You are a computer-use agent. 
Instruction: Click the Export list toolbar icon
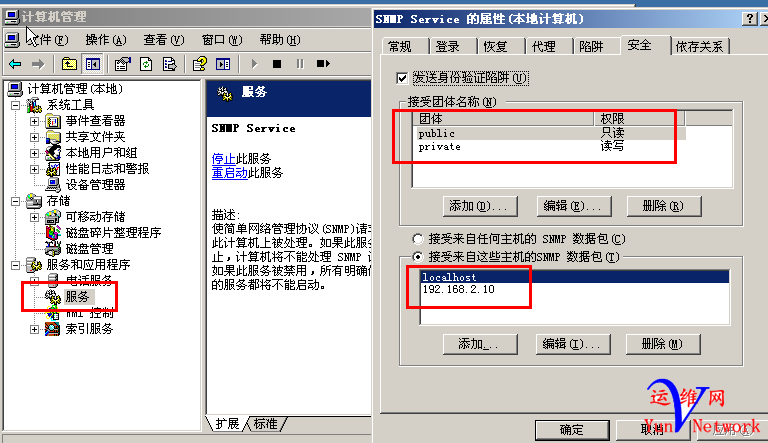[169, 64]
